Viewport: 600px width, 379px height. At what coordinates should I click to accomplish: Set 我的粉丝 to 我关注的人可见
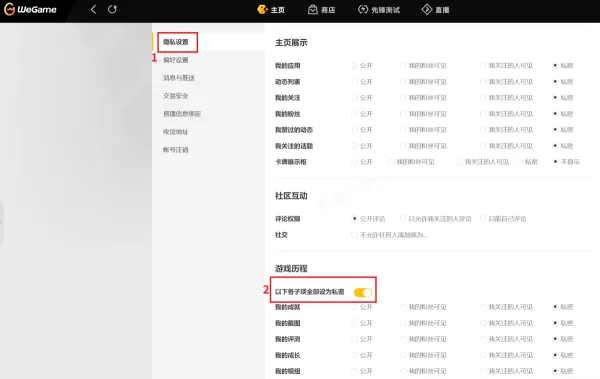click(x=483, y=114)
